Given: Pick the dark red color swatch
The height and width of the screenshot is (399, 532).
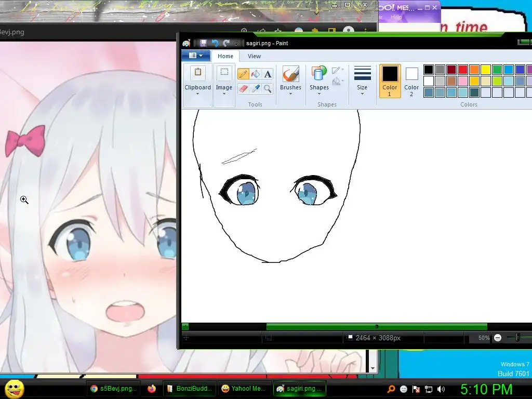Looking at the screenshot, I should tap(451, 70).
